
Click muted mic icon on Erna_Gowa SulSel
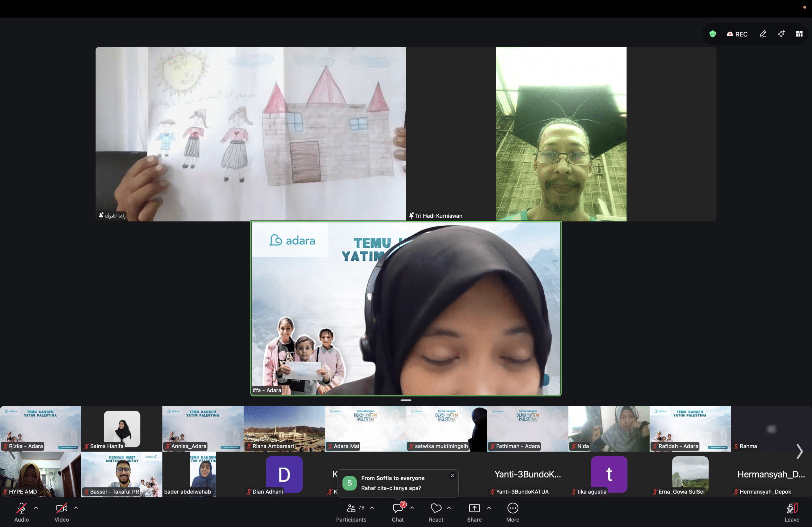[x=655, y=492]
